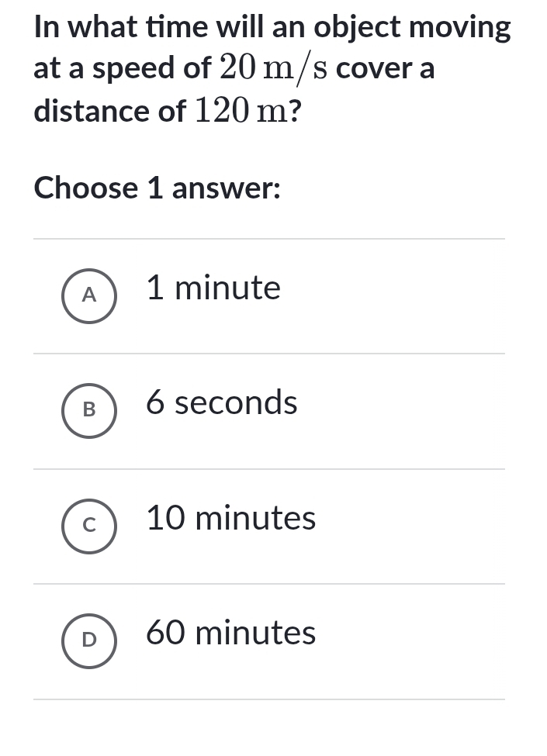Click the "1 minute" answer text
Viewport: 547px width, 756px height.
(x=213, y=288)
